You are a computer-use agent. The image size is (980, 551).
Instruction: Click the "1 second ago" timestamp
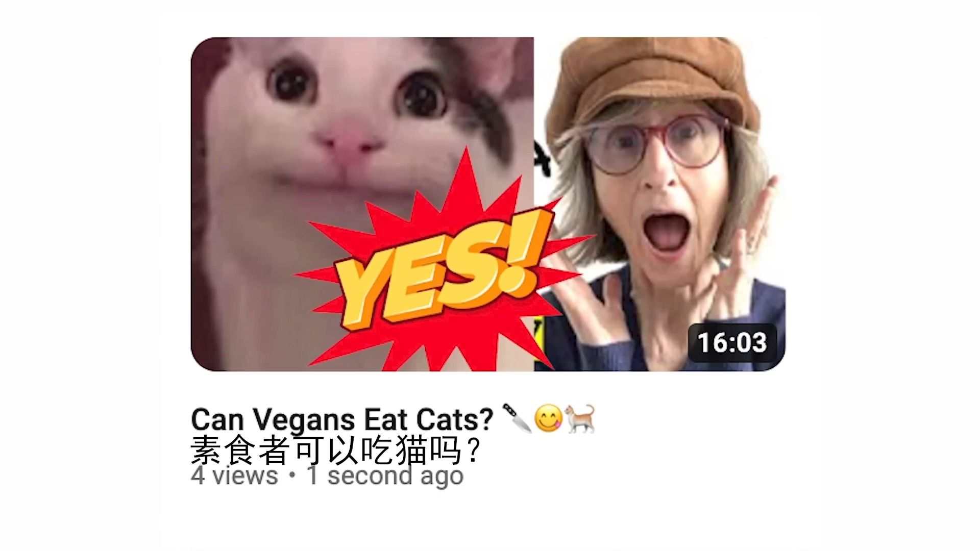pyautogui.click(x=385, y=475)
